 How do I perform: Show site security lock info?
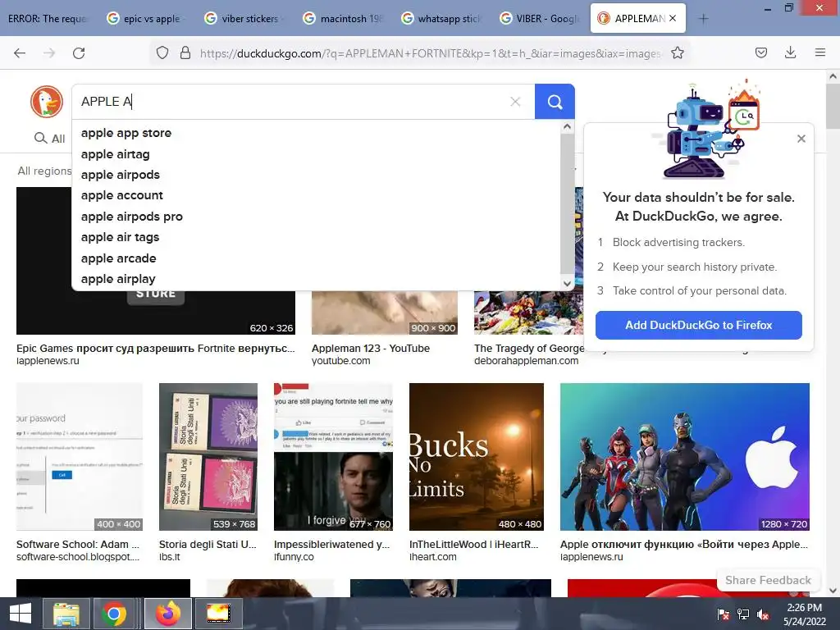[185, 53]
